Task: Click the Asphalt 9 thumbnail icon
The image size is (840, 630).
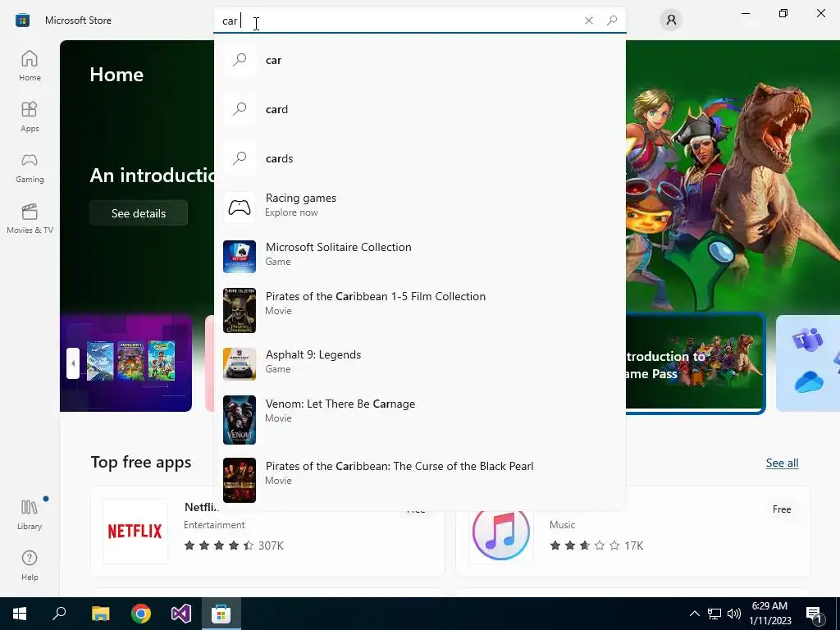Action: coord(240,363)
